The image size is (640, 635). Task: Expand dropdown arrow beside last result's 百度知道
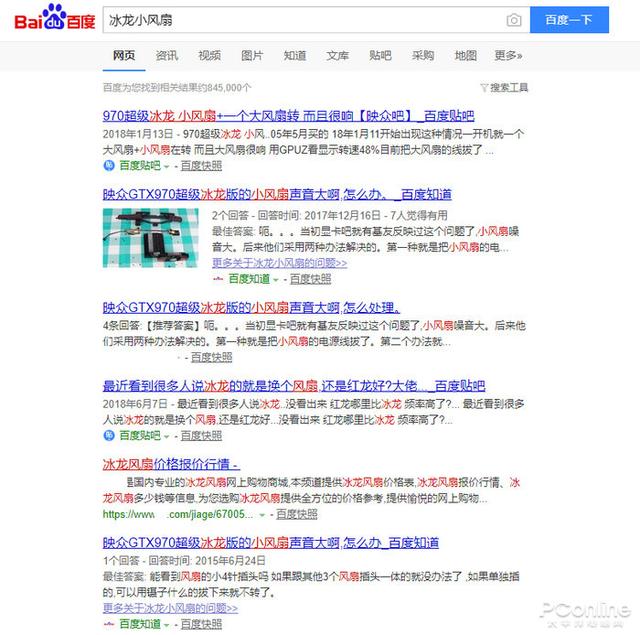167,625
